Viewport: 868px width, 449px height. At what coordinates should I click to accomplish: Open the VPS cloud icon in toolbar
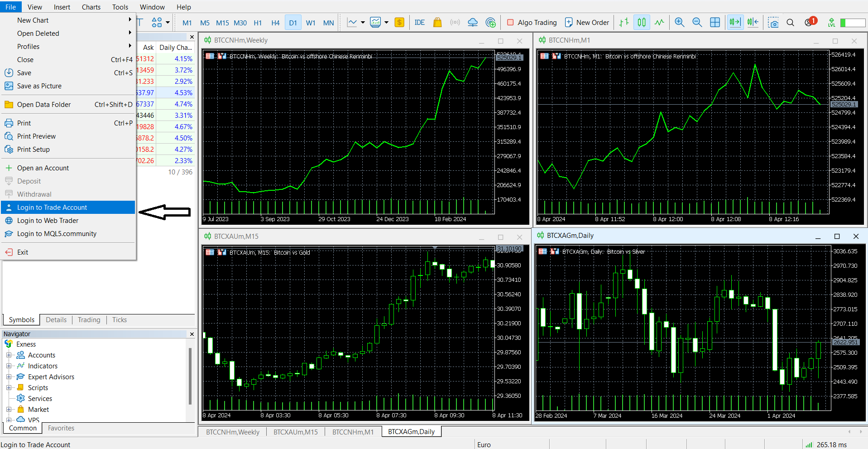tap(473, 22)
